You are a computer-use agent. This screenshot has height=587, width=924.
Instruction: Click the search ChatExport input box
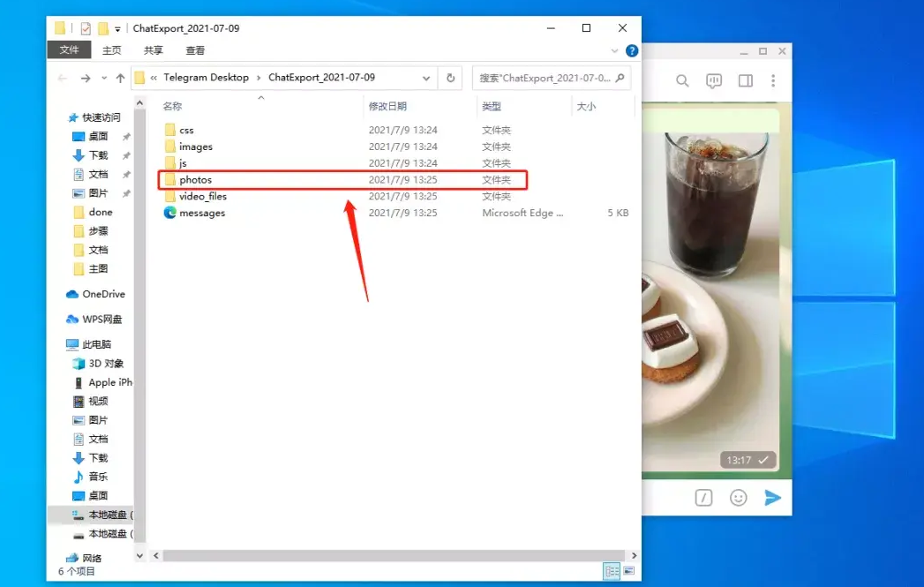coord(544,78)
